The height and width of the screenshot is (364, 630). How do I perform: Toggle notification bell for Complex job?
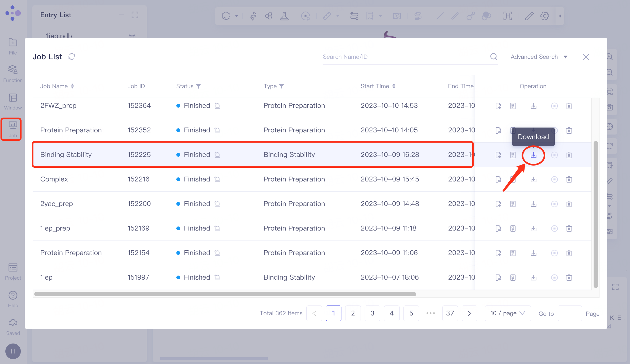(x=217, y=179)
